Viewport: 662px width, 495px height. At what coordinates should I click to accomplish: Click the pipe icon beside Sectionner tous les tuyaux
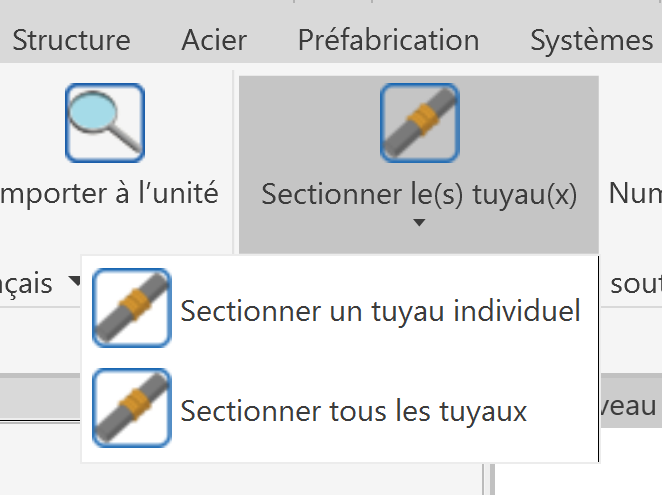click(x=132, y=408)
